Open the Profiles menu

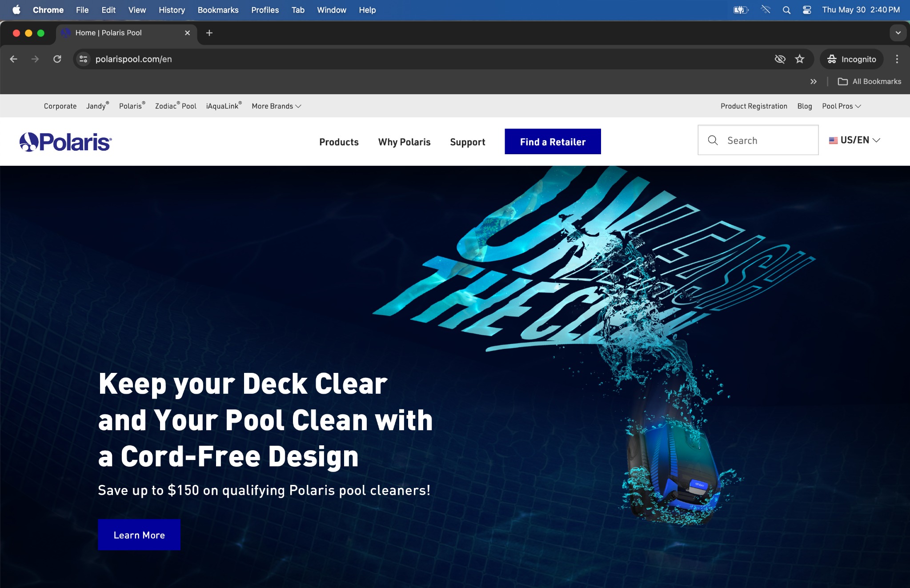point(265,10)
